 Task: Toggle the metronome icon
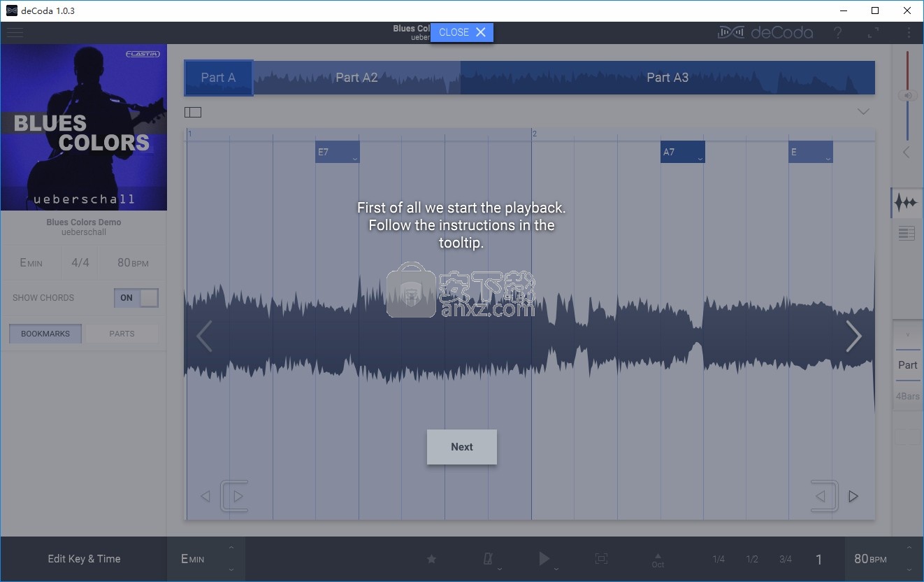489,558
